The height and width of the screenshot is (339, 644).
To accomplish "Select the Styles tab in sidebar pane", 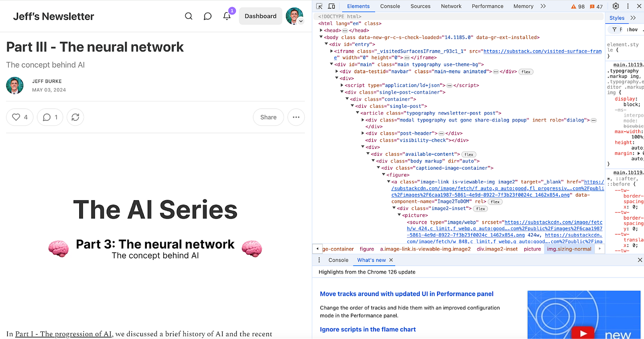I will [x=617, y=18].
